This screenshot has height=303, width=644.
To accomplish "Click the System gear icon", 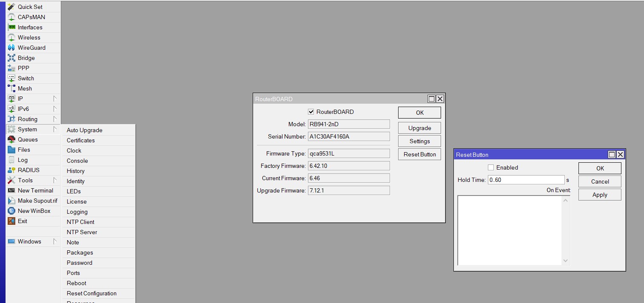I will (x=11, y=129).
